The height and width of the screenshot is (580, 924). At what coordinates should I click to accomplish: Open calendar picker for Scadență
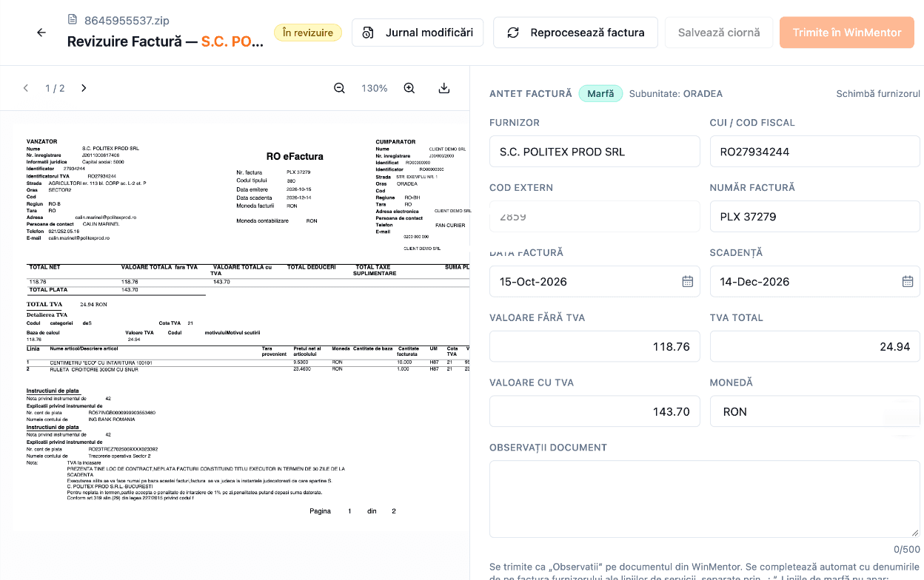click(x=908, y=281)
